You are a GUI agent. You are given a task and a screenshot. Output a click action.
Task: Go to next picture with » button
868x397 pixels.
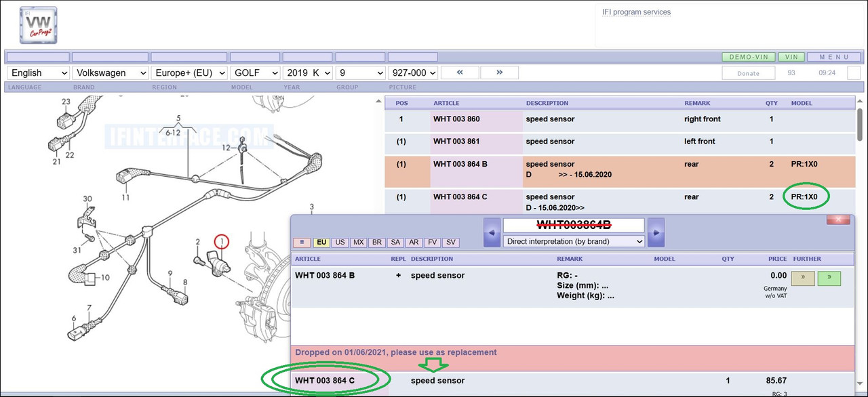point(499,72)
